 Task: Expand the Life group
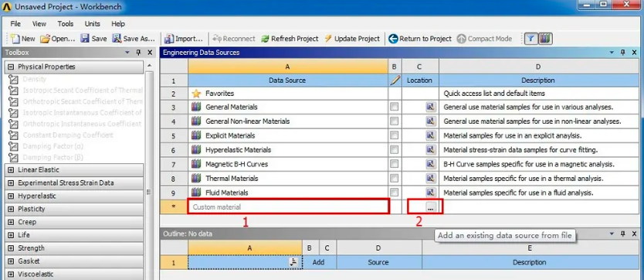point(11,235)
